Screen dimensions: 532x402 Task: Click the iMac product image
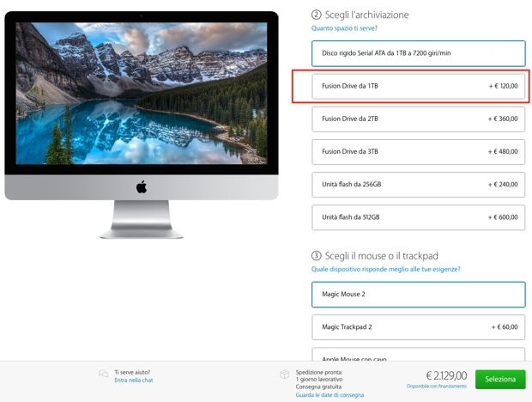coord(142,125)
